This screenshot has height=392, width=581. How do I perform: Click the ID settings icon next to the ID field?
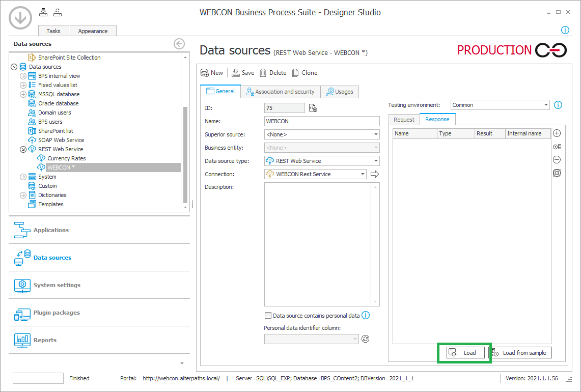tap(313, 108)
